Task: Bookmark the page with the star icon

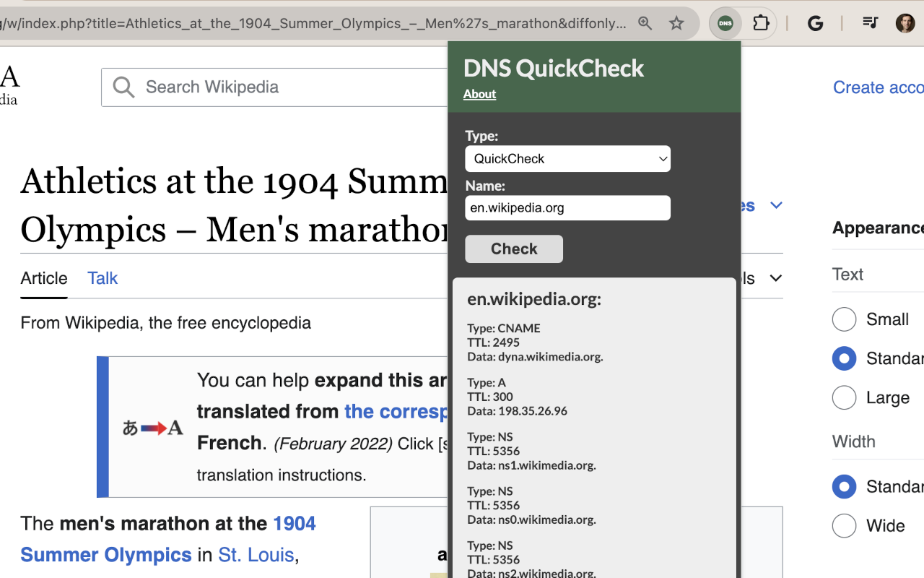Action: pos(676,23)
